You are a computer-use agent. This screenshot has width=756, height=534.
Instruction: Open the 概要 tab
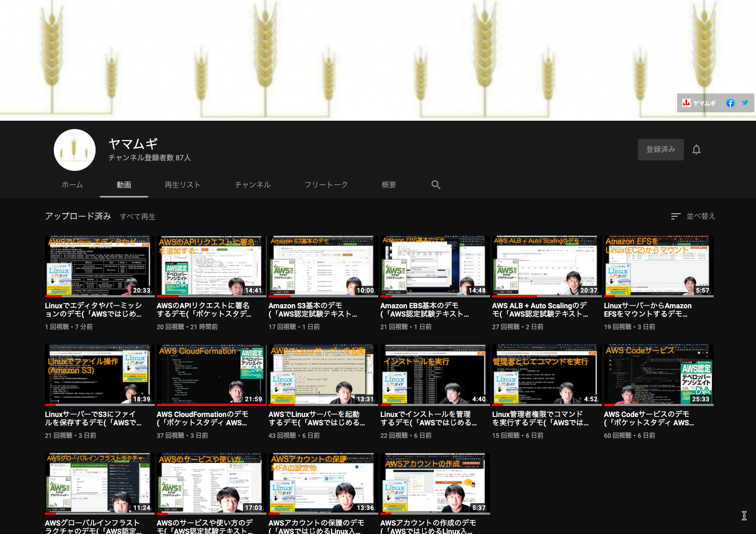(x=389, y=185)
